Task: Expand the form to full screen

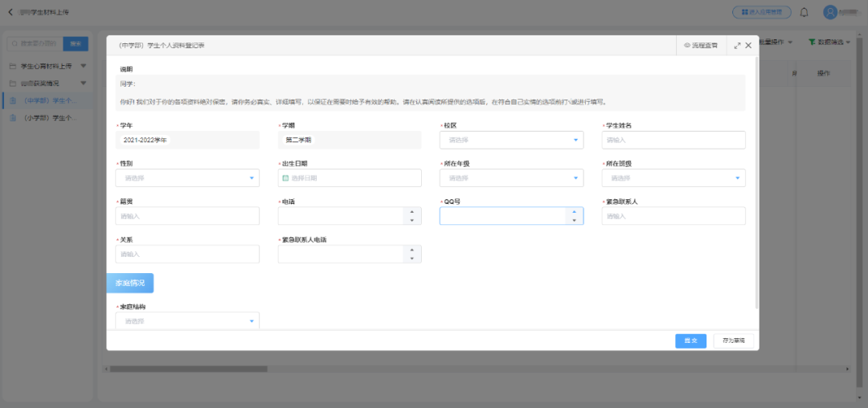Action: [x=737, y=46]
